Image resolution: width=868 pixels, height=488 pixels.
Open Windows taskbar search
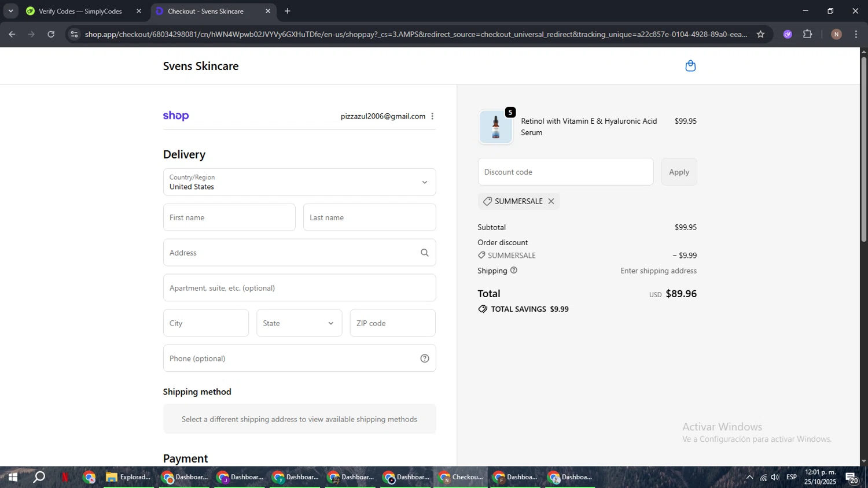pyautogui.click(x=39, y=477)
